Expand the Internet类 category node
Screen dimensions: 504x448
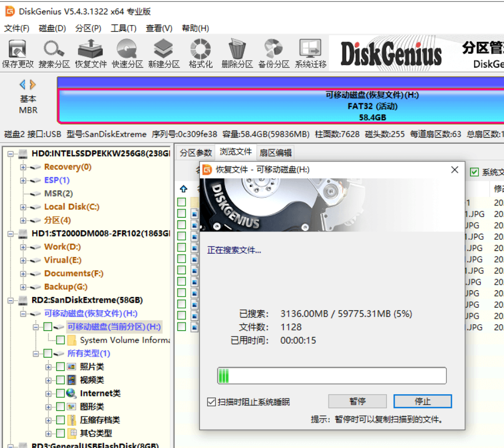(x=48, y=394)
